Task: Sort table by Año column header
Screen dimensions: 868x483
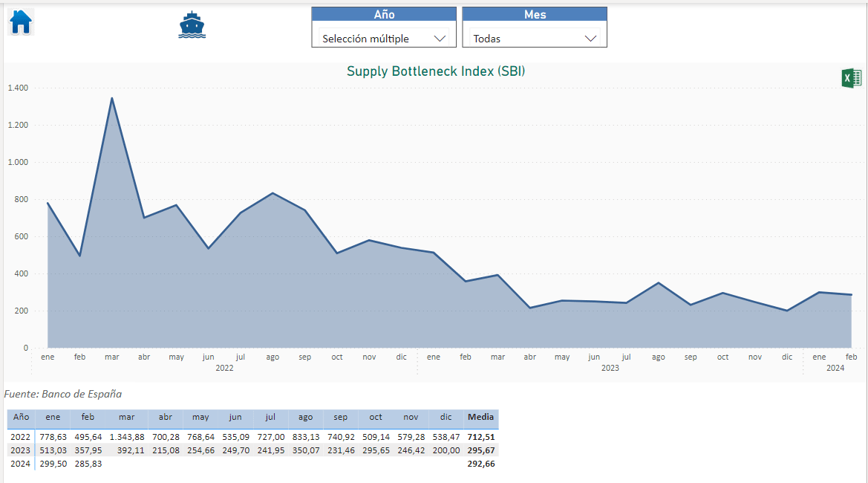Action: coord(21,418)
